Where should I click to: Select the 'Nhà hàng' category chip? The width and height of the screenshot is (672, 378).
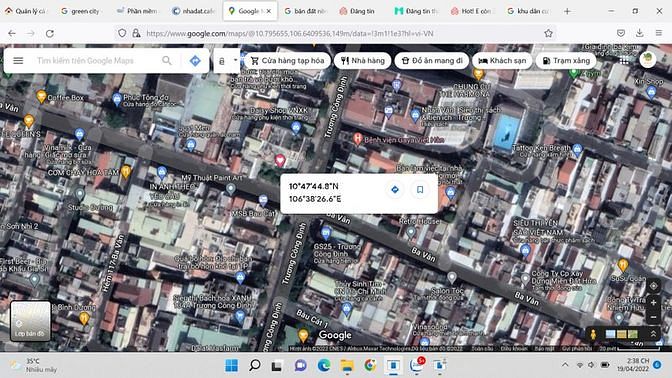(363, 60)
